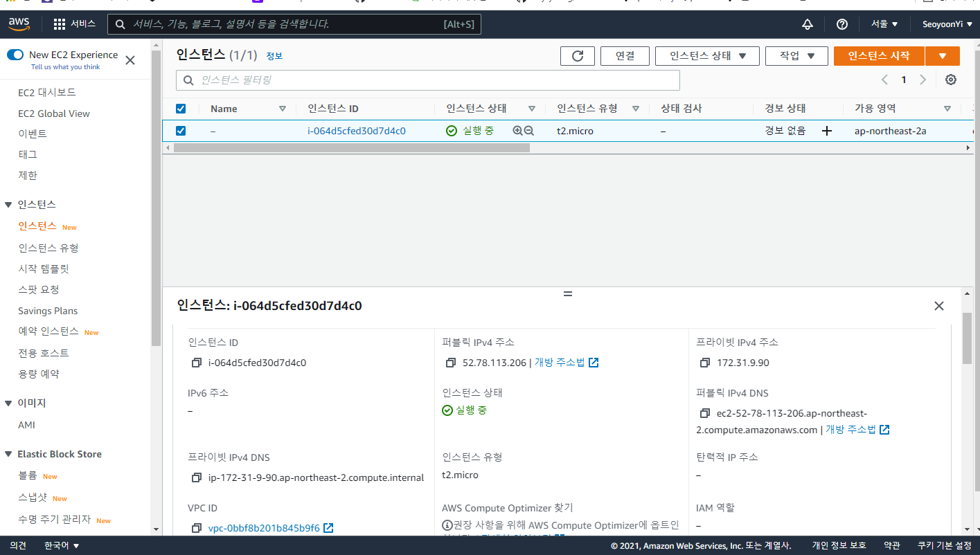The width and height of the screenshot is (980, 555).
Task: Open 정보 info link
Action: click(x=274, y=56)
